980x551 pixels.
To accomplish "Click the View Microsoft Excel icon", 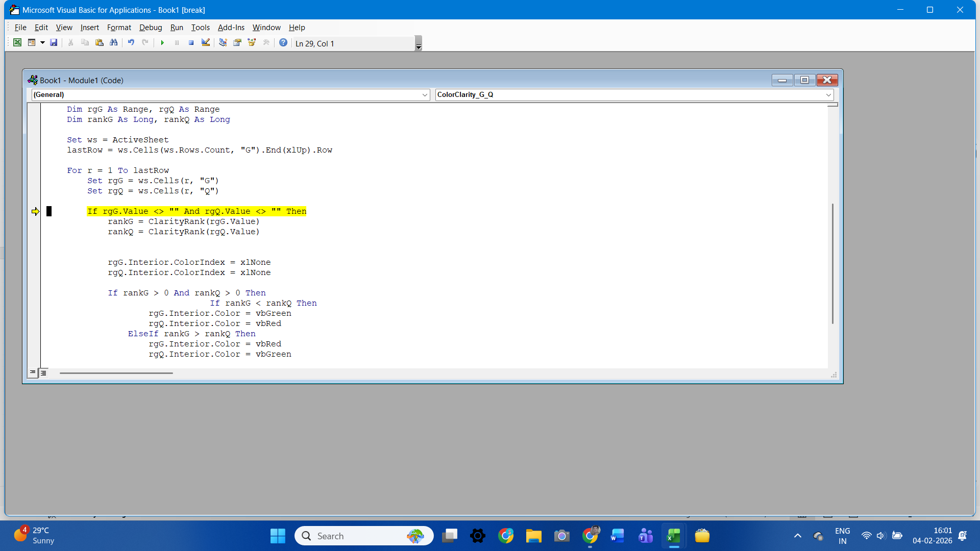I will pos(17,43).
